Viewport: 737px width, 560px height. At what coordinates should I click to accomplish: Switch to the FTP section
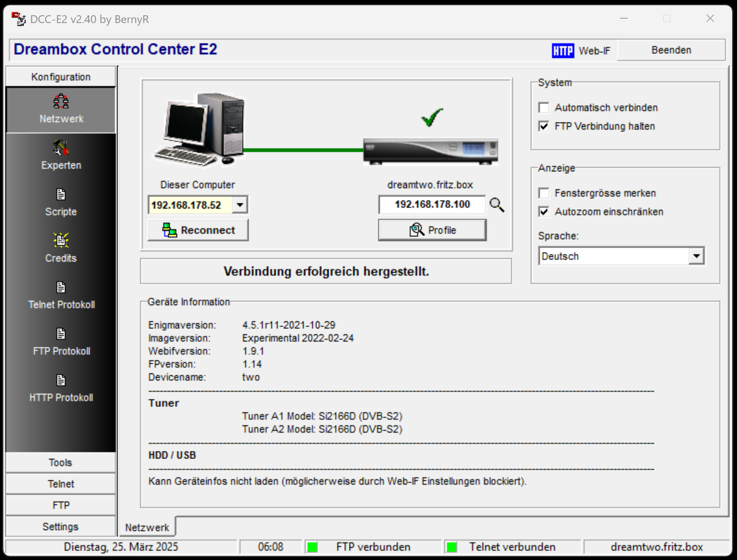[x=61, y=505]
